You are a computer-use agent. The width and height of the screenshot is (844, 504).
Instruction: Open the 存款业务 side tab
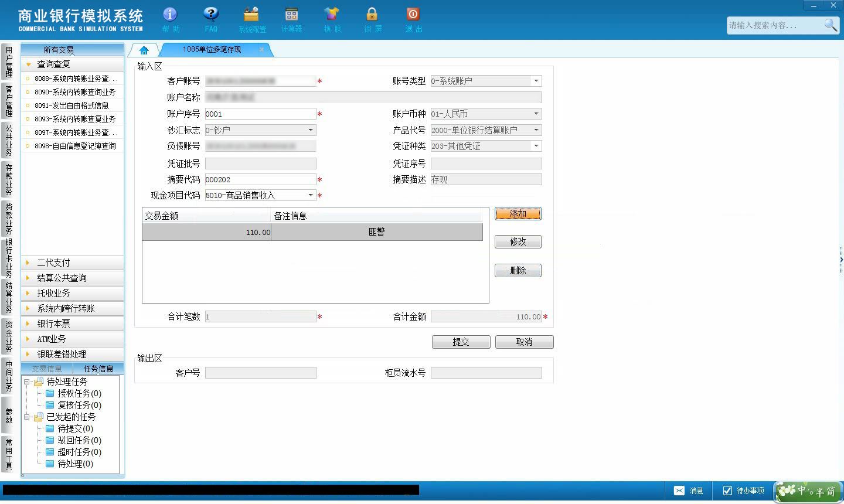pyautogui.click(x=9, y=179)
